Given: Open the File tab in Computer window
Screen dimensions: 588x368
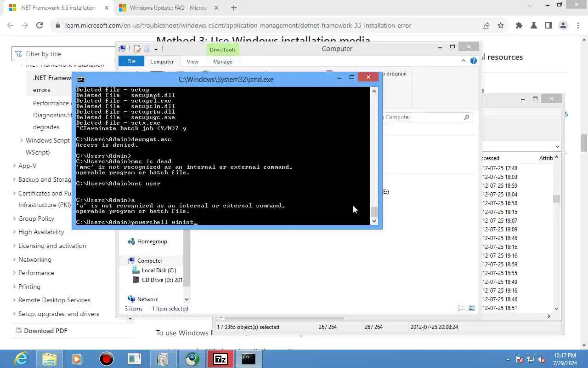Looking at the screenshot, I should coord(131,61).
